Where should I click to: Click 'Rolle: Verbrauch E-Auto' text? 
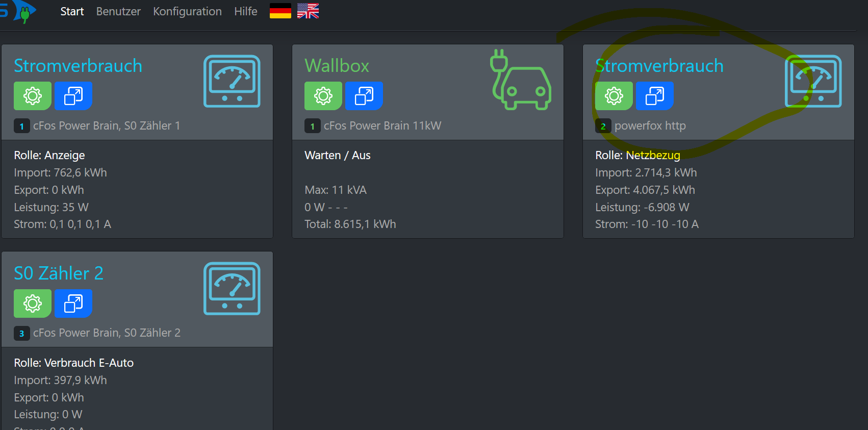(x=74, y=363)
